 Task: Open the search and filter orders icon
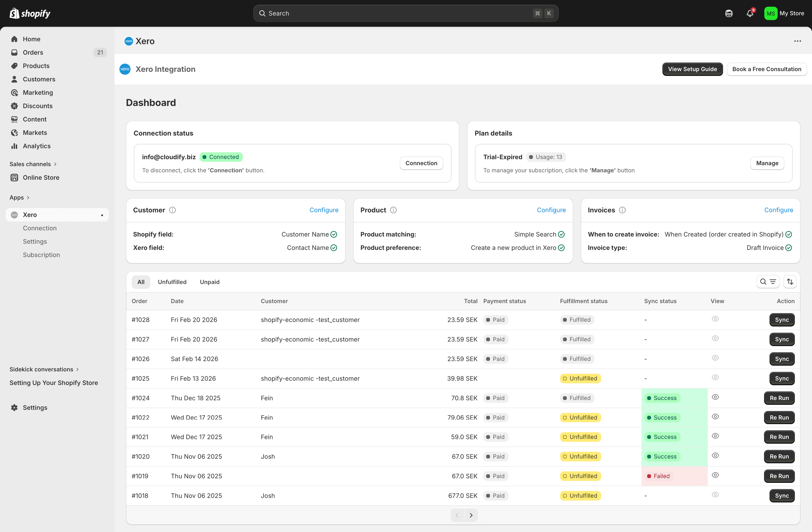pyautogui.click(x=768, y=282)
